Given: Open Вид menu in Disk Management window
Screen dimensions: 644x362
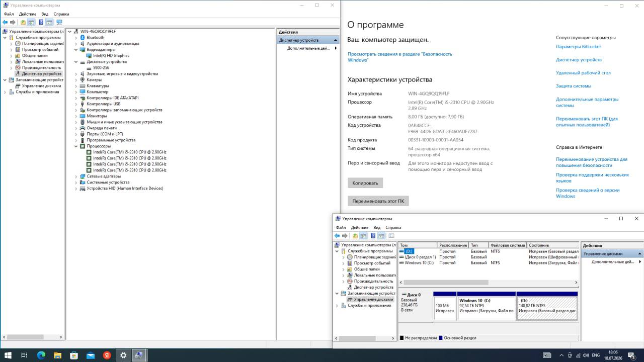Looking at the screenshot, I should click(x=377, y=228).
